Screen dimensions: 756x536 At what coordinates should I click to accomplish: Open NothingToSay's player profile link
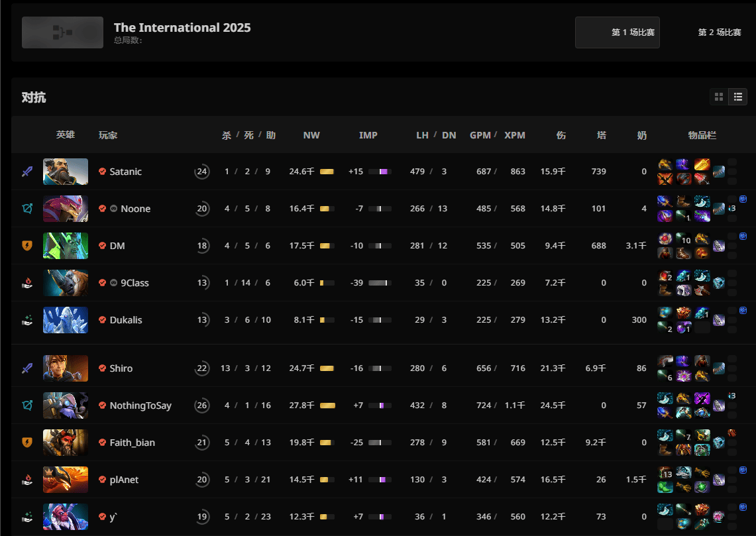tap(140, 405)
